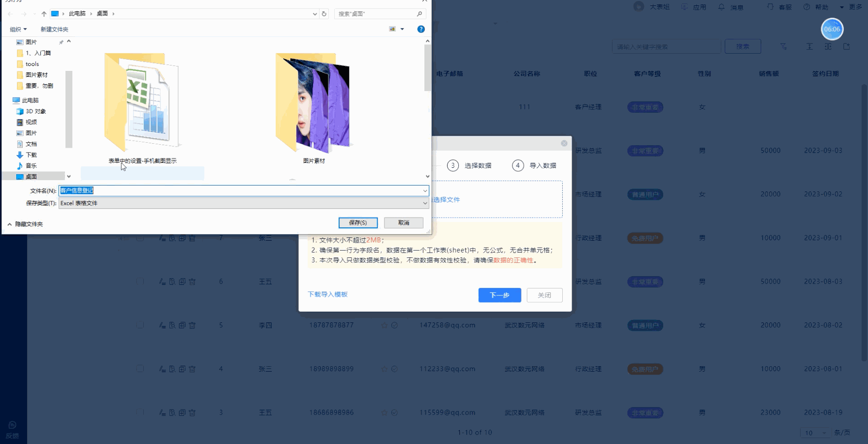Click the filter funnel icon in the toolbar

coord(783,47)
